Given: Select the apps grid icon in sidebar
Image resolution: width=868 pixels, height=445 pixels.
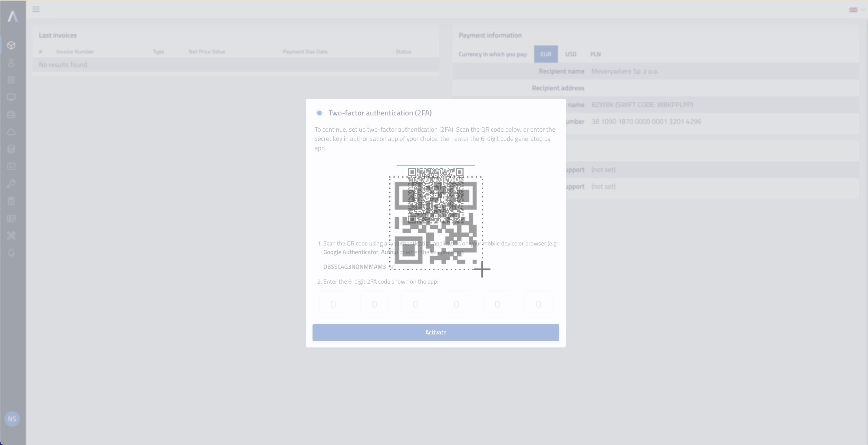Looking at the screenshot, I should 11,80.
